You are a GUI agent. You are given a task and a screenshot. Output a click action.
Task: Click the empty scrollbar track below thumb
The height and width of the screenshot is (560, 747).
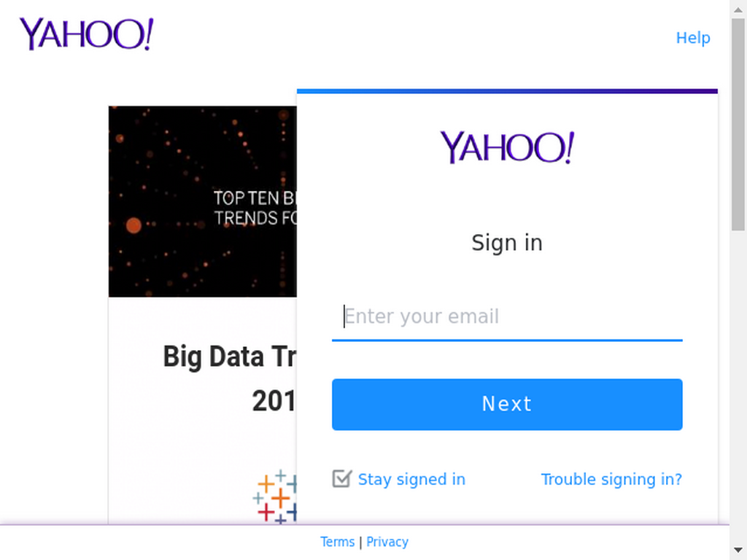coord(738,386)
